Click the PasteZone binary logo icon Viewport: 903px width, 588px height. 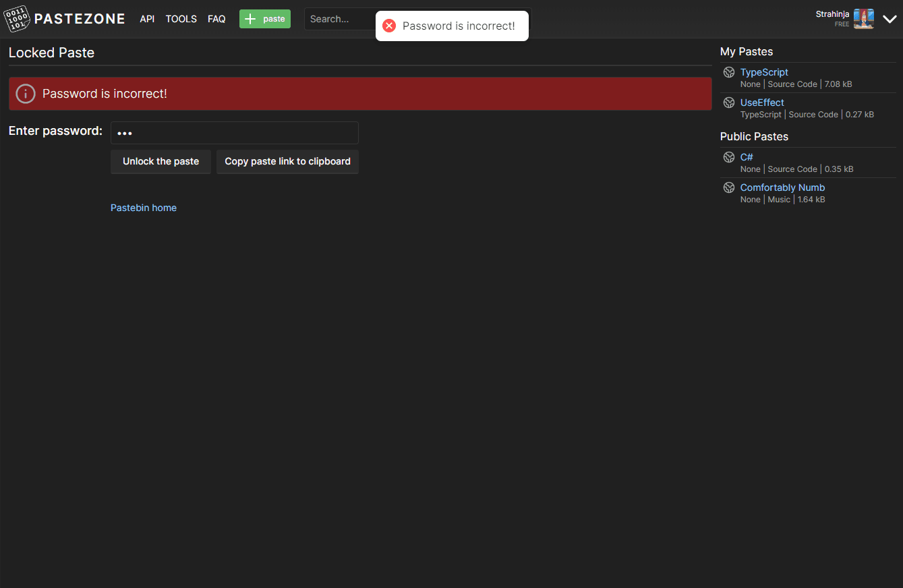(18, 19)
